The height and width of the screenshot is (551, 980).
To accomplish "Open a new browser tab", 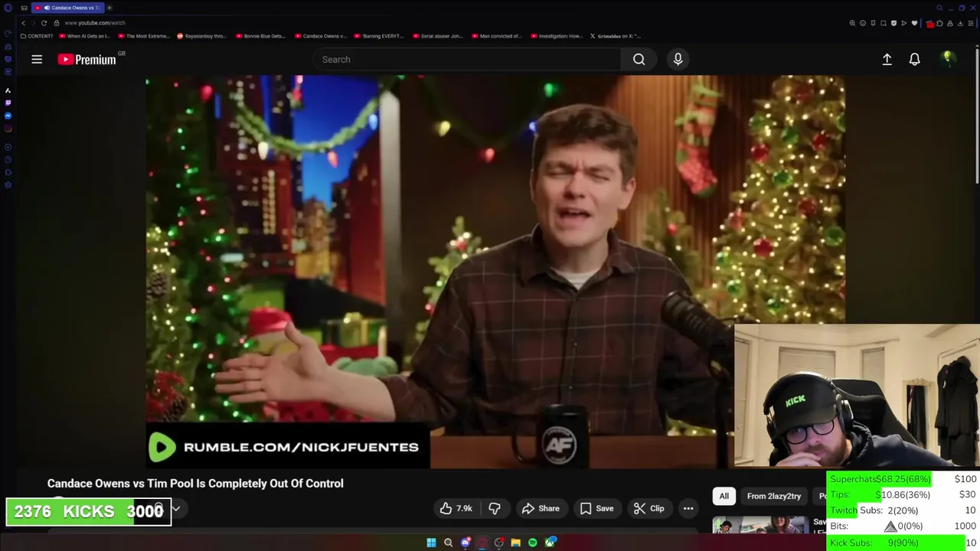I will click(109, 8).
